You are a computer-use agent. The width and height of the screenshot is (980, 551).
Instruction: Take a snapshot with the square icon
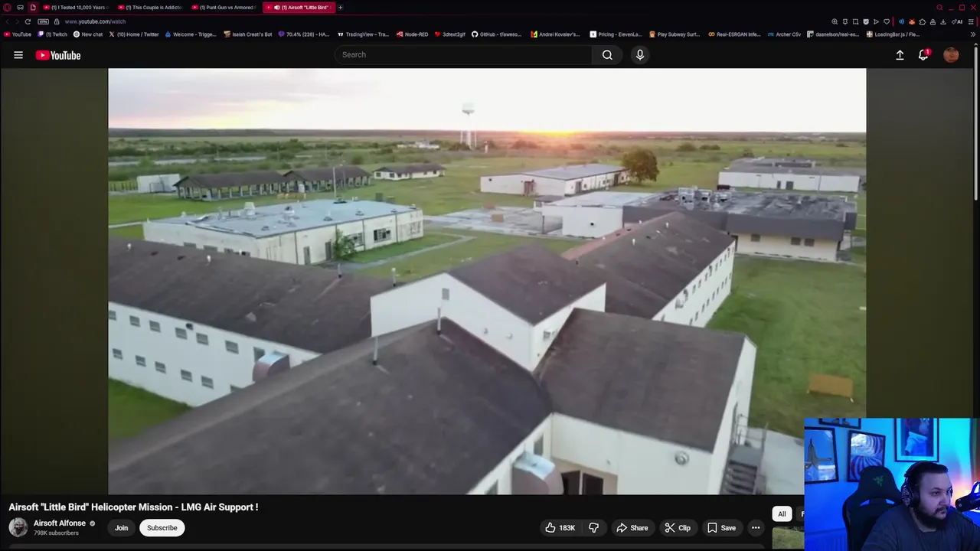pos(855,21)
